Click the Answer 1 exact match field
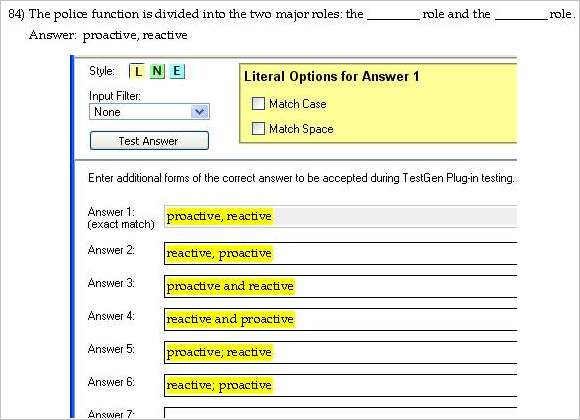 [x=340, y=216]
